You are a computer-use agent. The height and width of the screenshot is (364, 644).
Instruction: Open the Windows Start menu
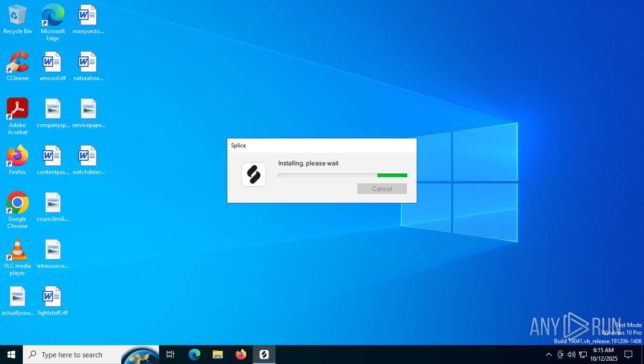click(x=11, y=355)
